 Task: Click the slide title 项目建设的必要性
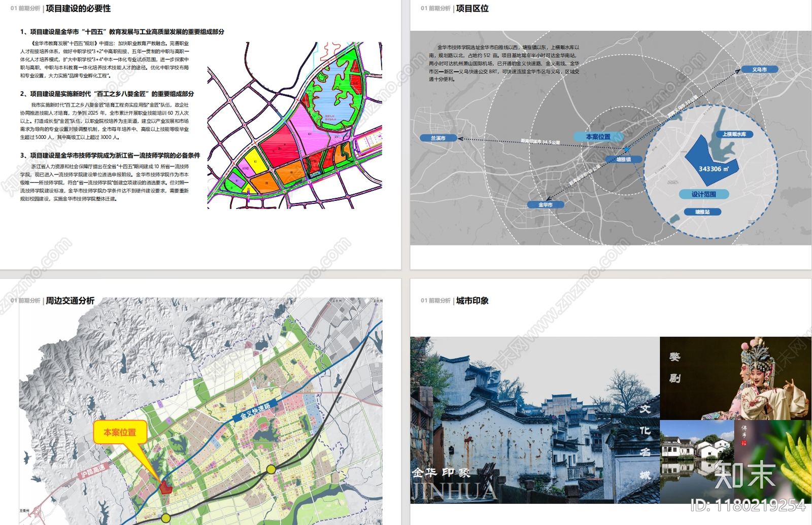78,9
